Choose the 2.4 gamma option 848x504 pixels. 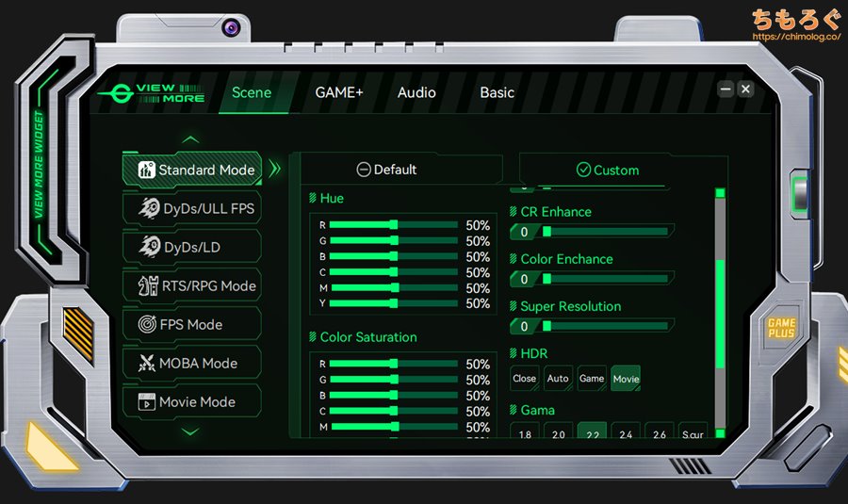626,434
